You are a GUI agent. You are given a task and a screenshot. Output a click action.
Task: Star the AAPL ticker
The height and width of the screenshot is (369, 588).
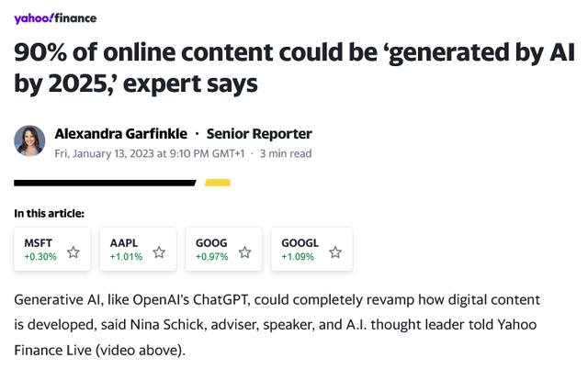click(159, 251)
